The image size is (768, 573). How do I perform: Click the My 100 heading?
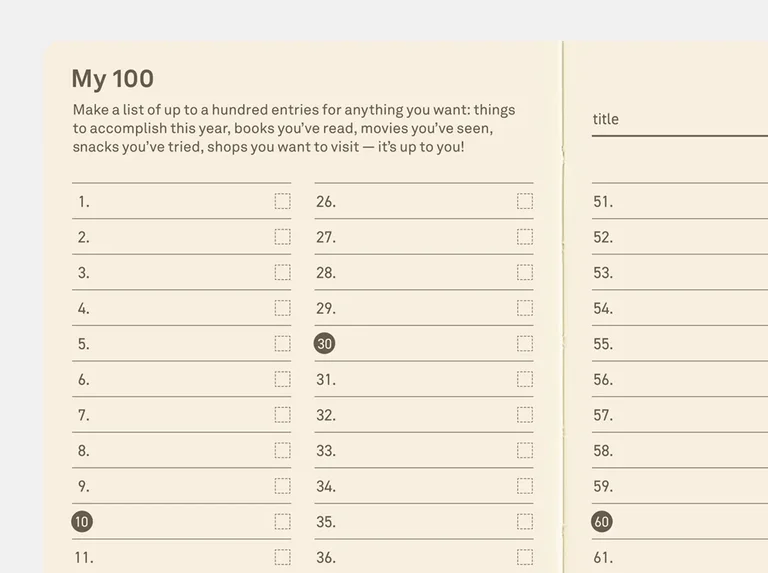113,79
